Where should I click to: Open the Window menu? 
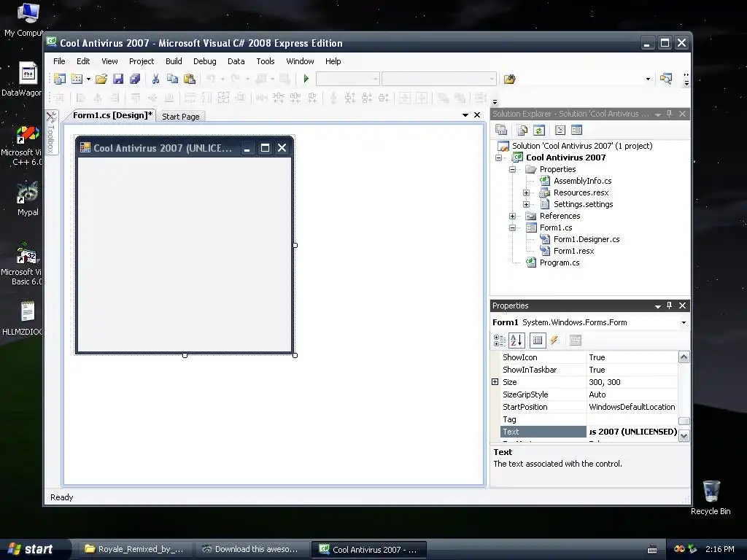click(x=300, y=61)
